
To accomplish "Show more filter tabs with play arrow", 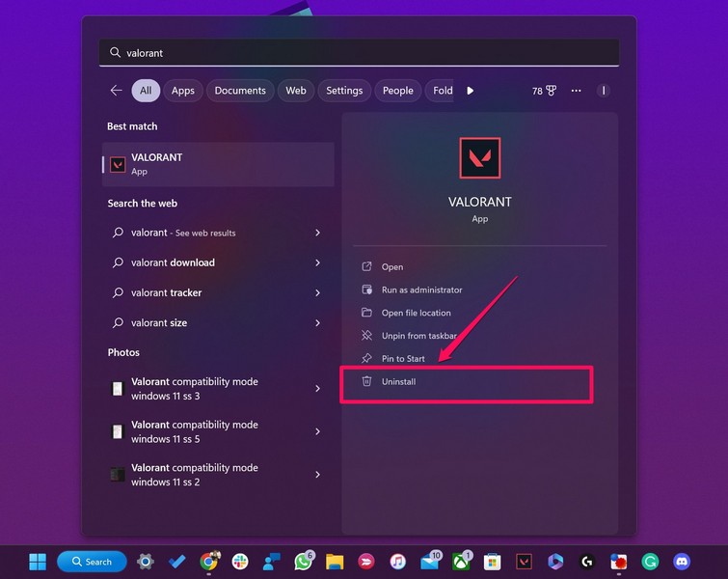I will click(x=470, y=90).
